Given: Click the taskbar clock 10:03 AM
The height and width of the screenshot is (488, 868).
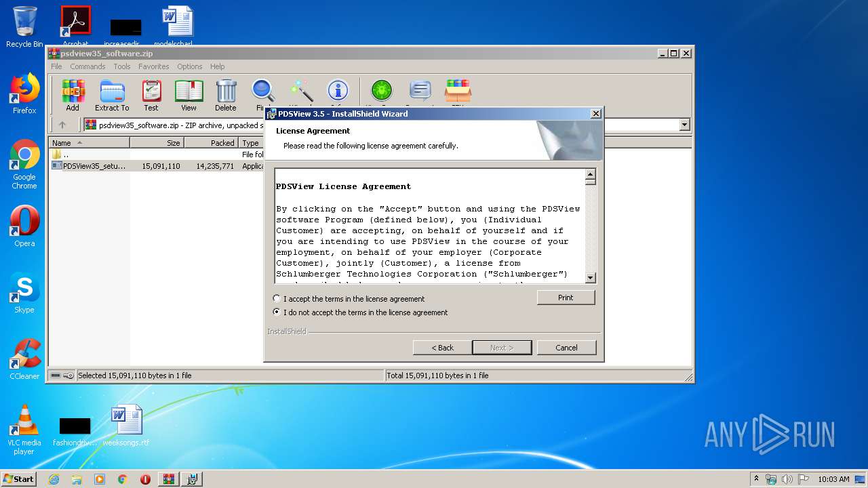Looking at the screenshot, I should tap(833, 479).
